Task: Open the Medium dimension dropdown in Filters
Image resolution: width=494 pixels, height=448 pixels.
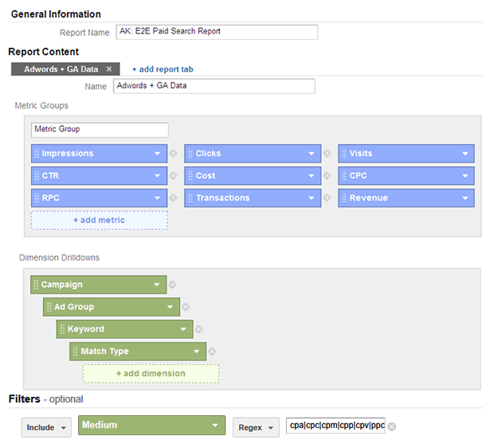Action: (x=152, y=425)
